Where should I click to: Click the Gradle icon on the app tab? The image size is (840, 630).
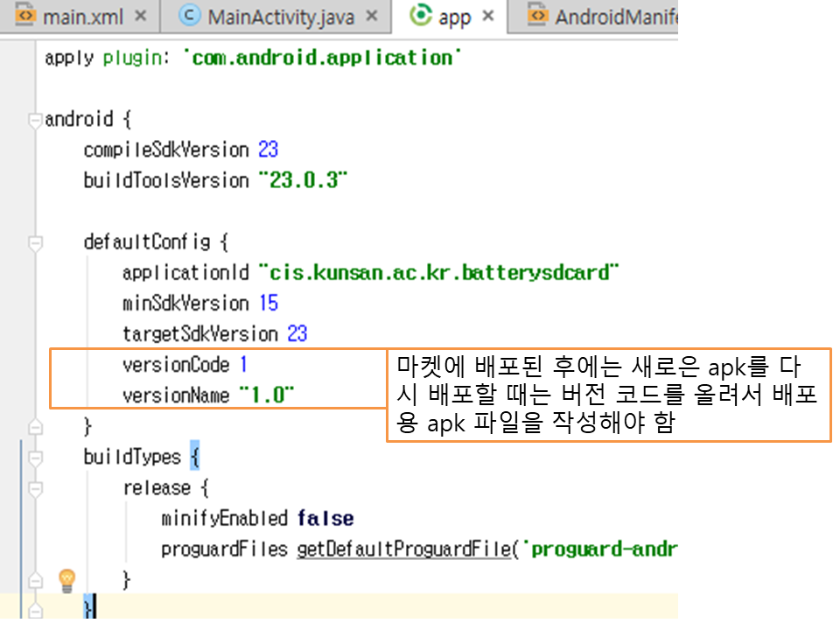[x=422, y=16]
